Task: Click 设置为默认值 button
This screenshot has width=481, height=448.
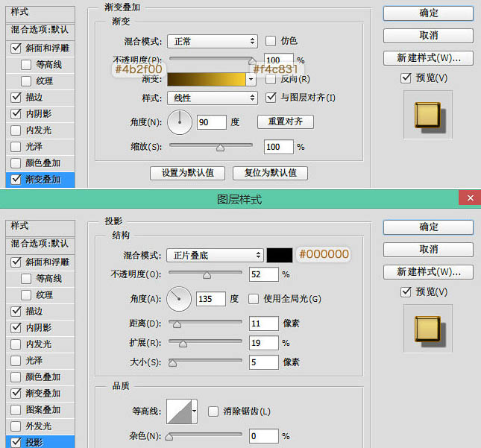Action: [187, 173]
